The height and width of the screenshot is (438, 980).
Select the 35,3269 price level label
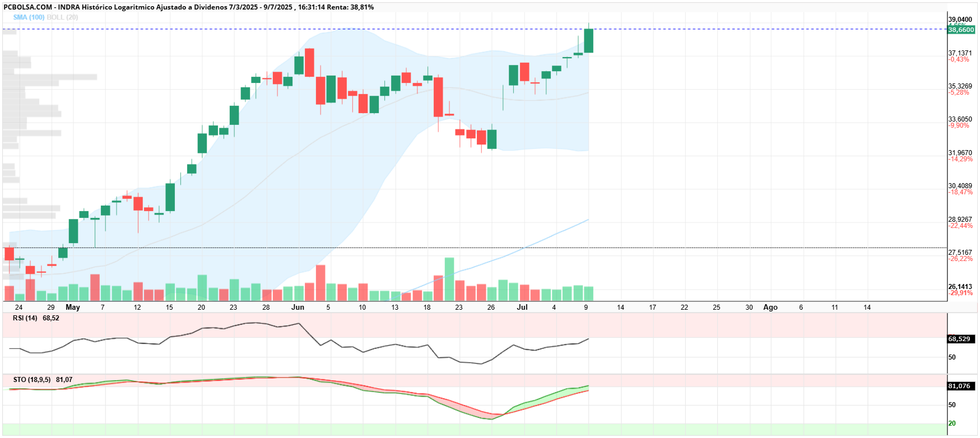coord(960,86)
